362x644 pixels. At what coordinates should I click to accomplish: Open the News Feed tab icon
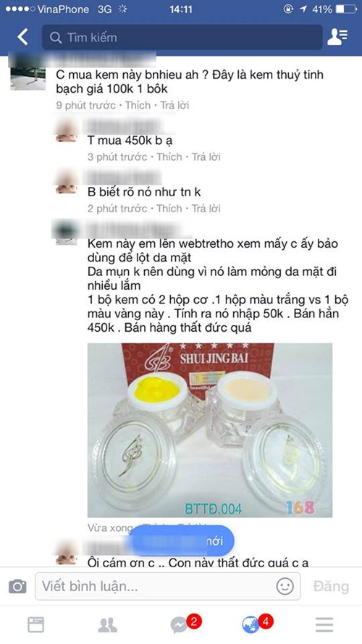[x=35, y=625]
